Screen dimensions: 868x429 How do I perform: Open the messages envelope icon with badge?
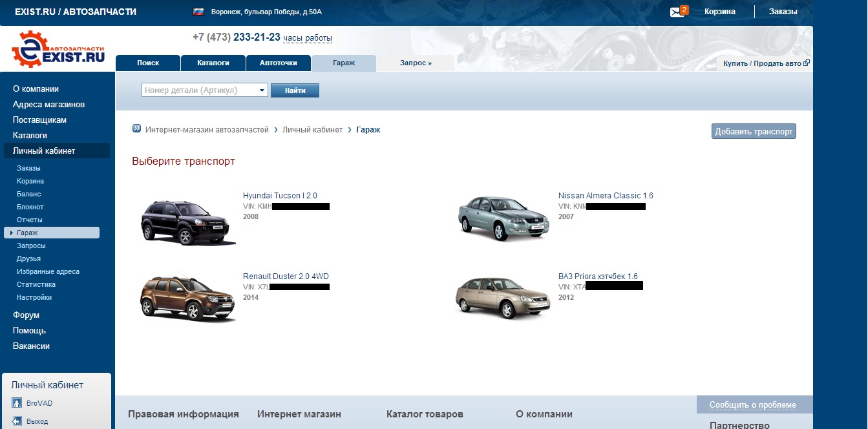pyautogui.click(x=679, y=11)
